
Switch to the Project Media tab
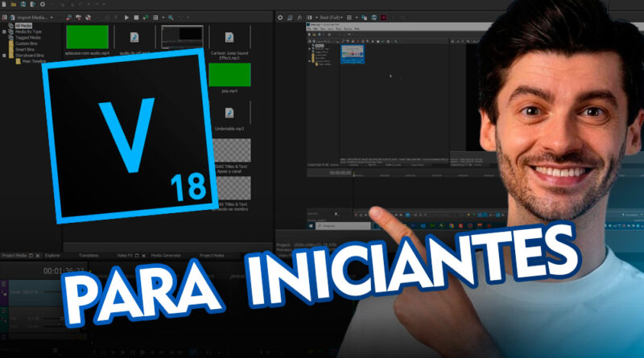coord(14,255)
